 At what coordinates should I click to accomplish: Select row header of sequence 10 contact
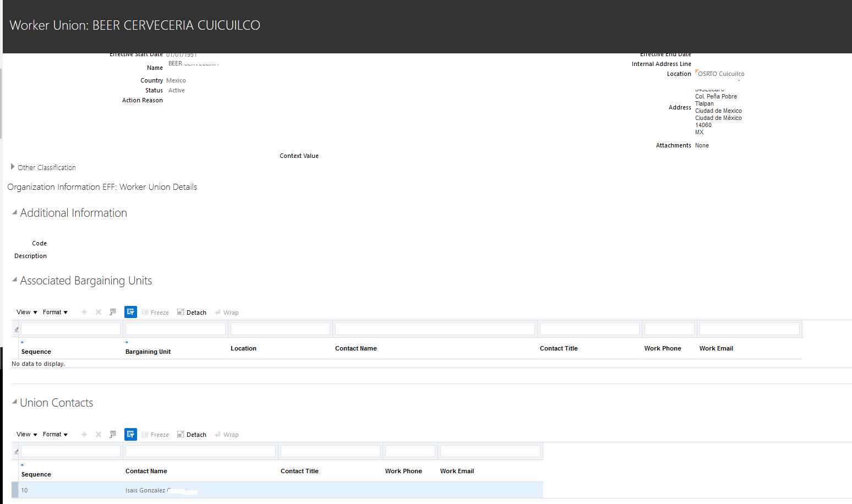(15, 490)
